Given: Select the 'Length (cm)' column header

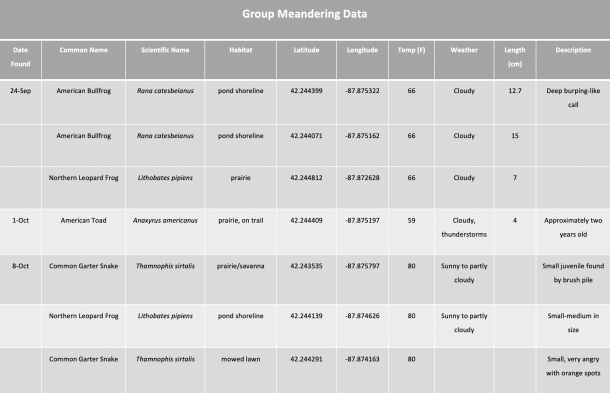Looking at the screenshot, I should [515, 57].
